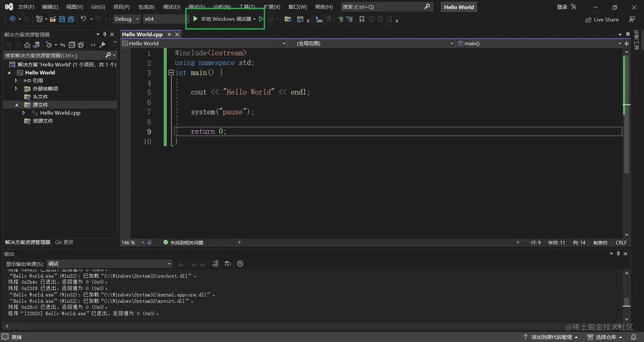Switch to the Git 更改 tab

click(64, 242)
